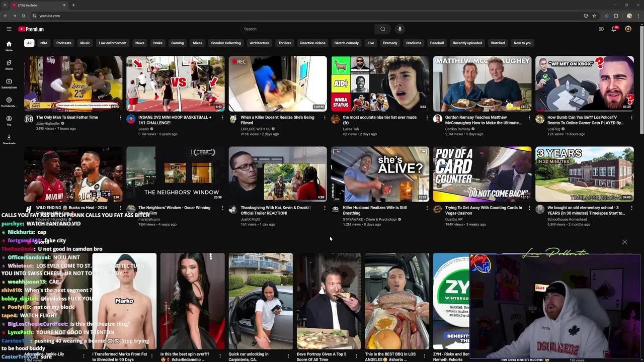This screenshot has height=362, width=644.
Task: Open the Schoolhouse Homestead channel link
Action: point(567,220)
